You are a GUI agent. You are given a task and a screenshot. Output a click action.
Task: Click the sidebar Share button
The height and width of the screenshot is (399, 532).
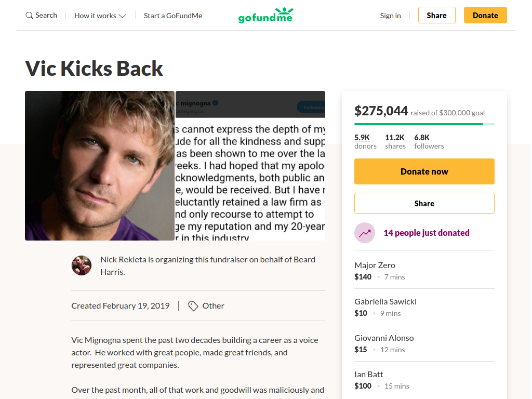point(424,203)
